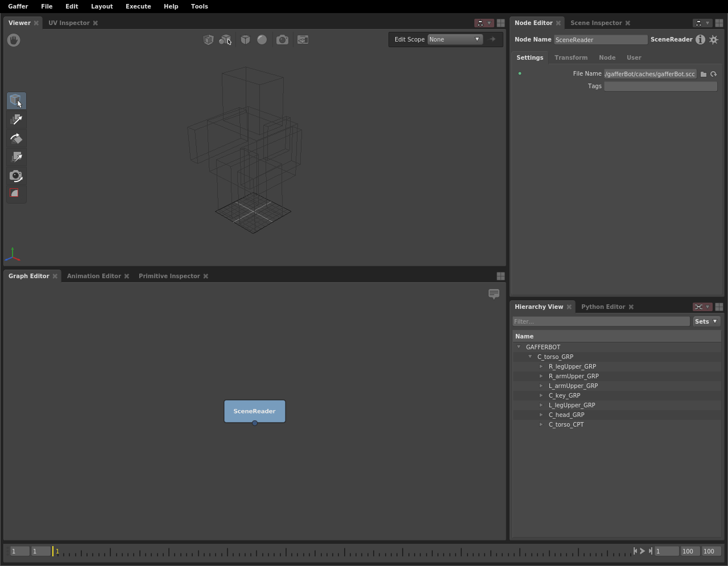Open the Edit menu
The width and height of the screenshot is (728, 566).
pyautogui.click(x=72, y=6)
